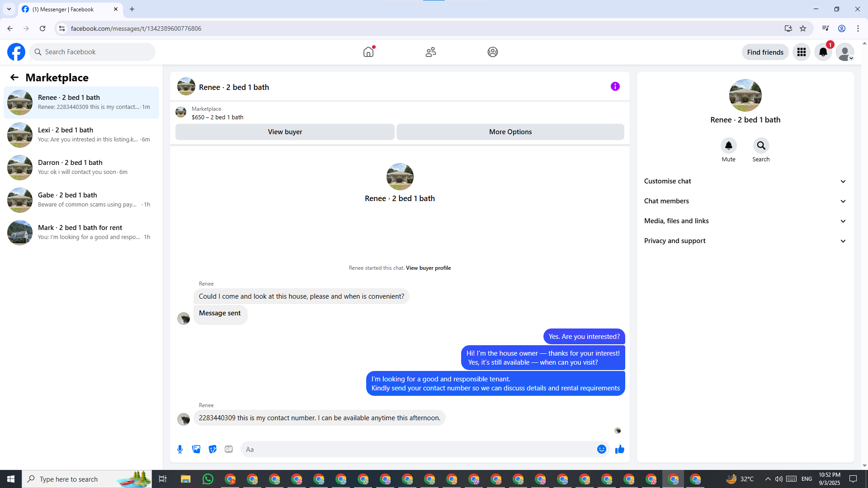Open the menu grid icon
The image size is (868, 488).
(802, 52)
